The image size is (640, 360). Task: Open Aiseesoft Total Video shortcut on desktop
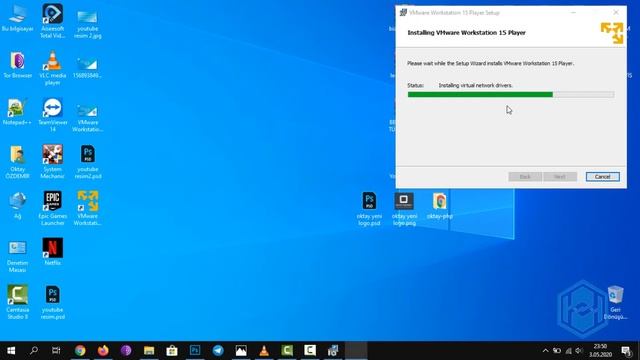[52, 20]
